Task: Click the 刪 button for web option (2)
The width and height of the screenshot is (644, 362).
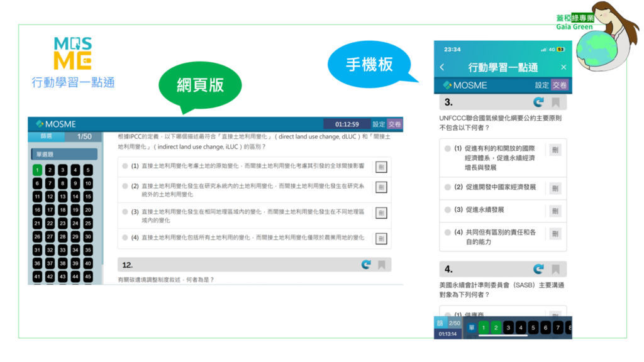Action: 381,187
